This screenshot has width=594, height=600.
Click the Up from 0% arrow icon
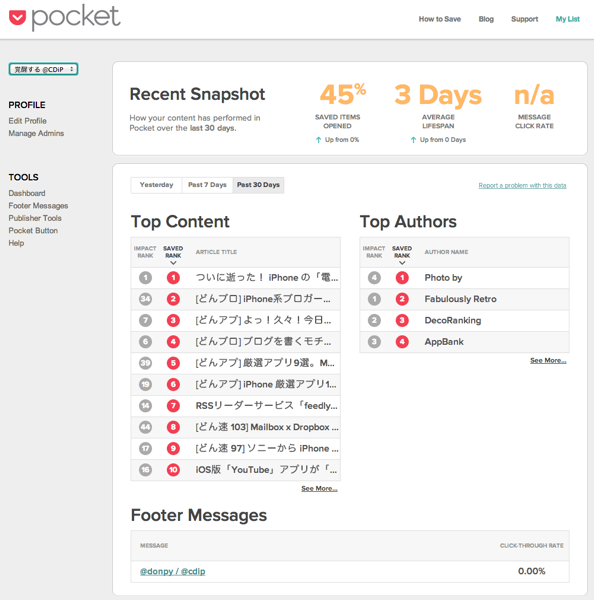(318, 140)
